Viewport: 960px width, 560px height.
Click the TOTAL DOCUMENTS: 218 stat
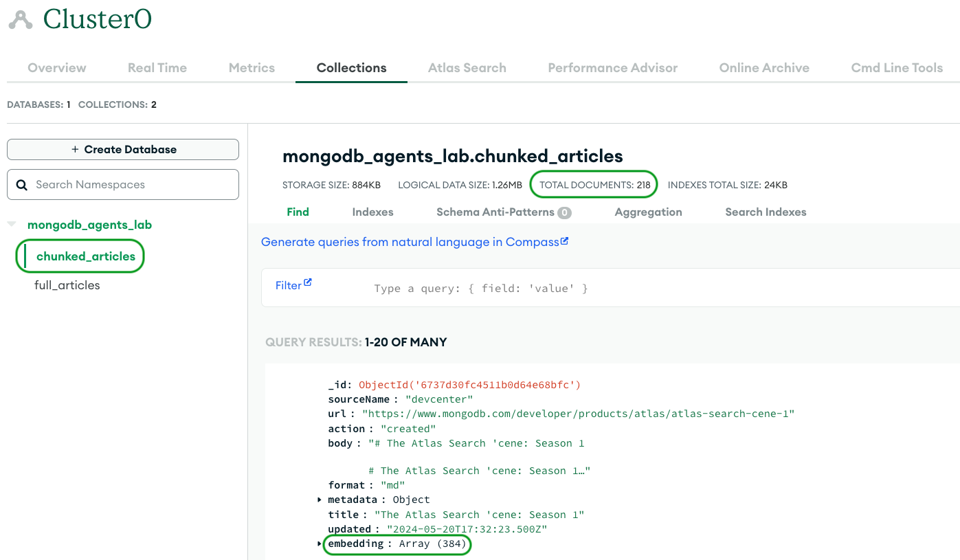(595, 185)
